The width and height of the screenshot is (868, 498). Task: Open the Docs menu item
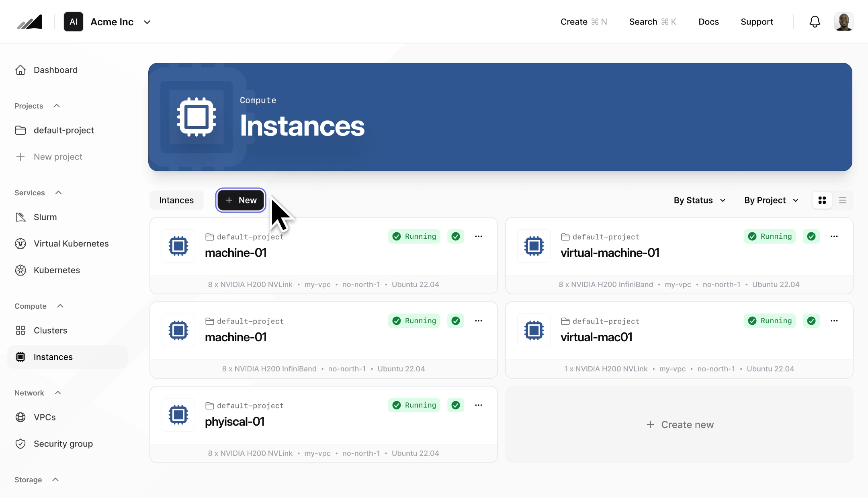pyautogui.click(x=708, y=22)
